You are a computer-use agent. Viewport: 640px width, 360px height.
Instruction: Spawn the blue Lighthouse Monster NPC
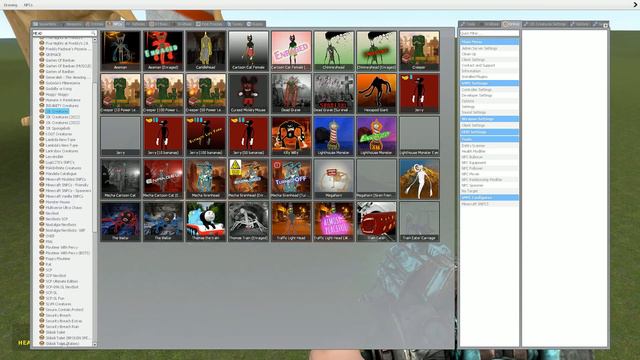[334, 136]
